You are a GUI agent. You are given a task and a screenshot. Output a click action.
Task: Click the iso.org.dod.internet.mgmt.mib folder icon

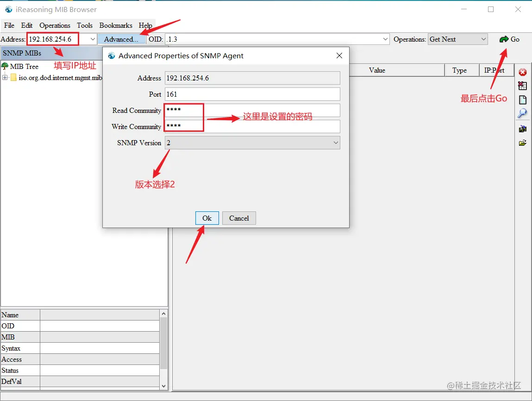coord(13,78)
